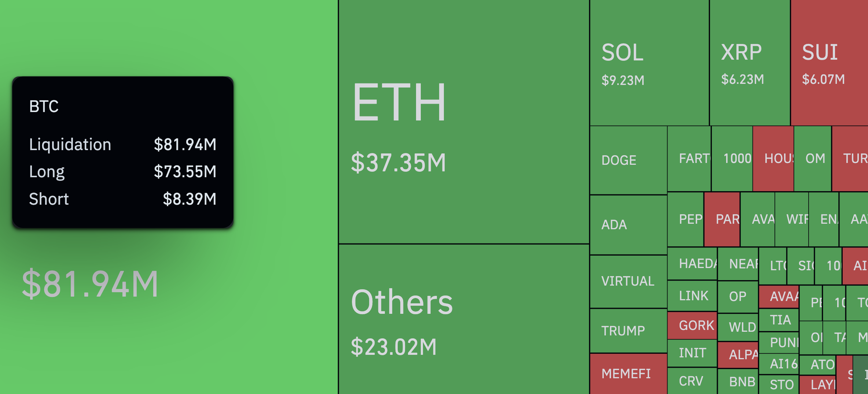The height and width of the screenshot is (394, 868).
Task: Click the XRP $6.23M tile
Action: coord(750,63)
